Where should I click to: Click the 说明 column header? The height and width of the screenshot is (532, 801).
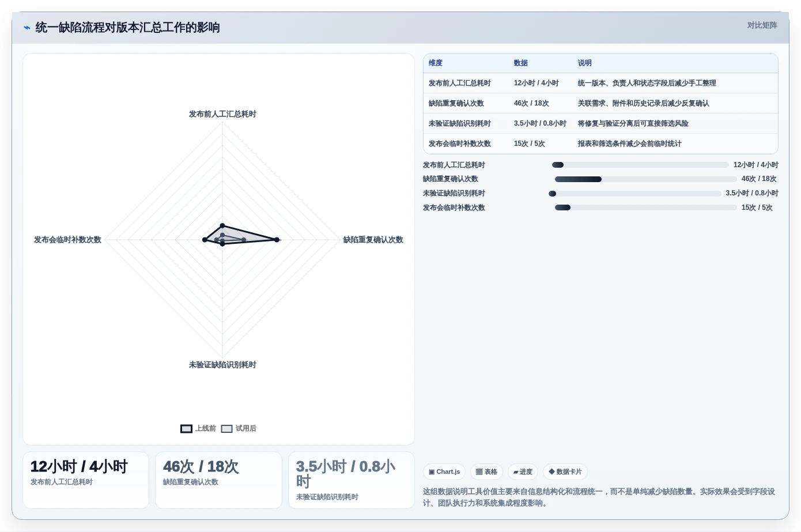585,63
